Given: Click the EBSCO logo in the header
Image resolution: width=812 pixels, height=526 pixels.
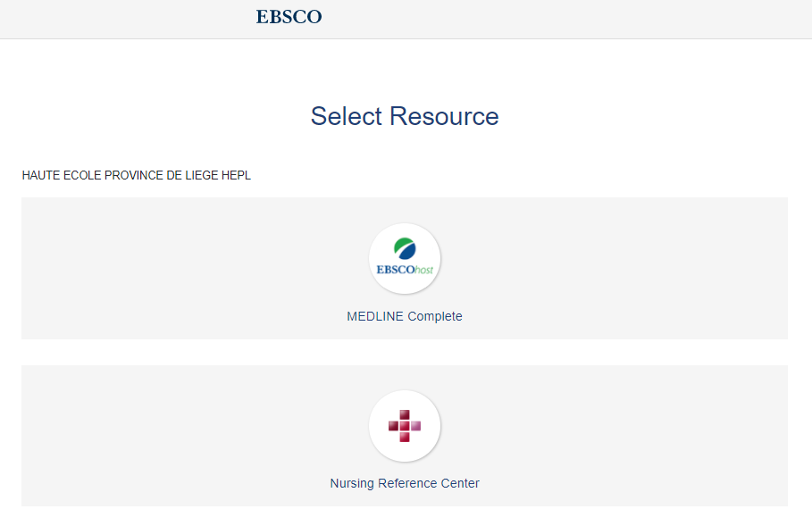Looking at the screenshot, I should click(289, 17).
